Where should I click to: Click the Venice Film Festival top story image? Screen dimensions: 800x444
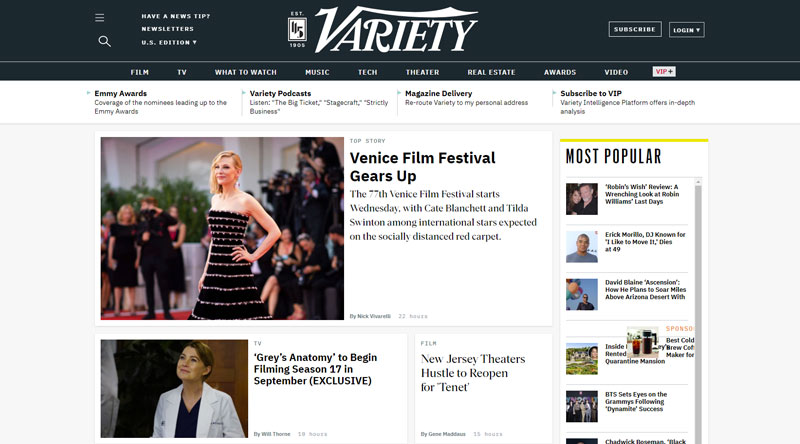click(x=222, y=228)
